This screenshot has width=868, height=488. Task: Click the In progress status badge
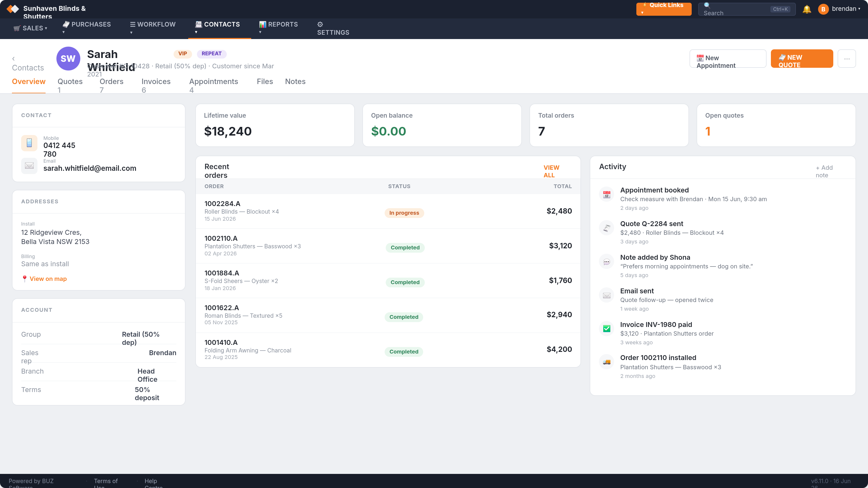click(404, 213)
